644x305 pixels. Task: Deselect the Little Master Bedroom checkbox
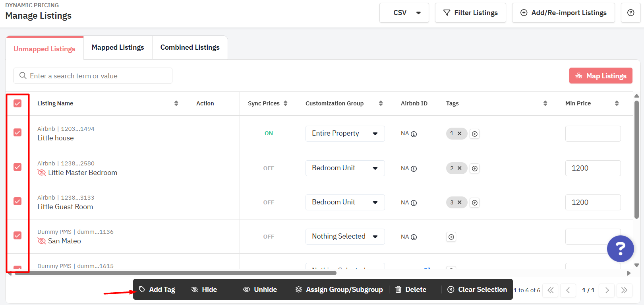click(x=17, y=167)
